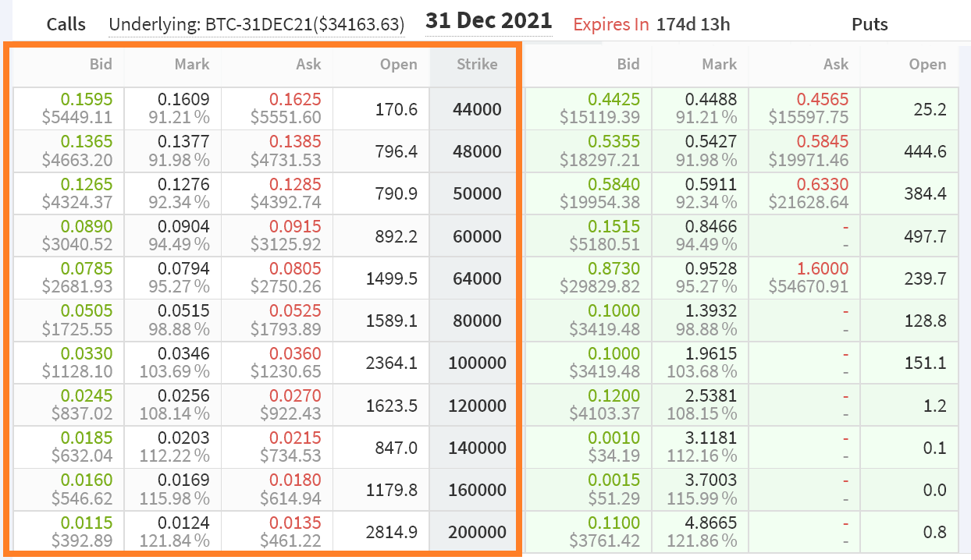Image resolution: width=971 pixels, height=560 pixels.
Task: Click call bid 0.0505 at strike 80000
Action: [87, 310]
